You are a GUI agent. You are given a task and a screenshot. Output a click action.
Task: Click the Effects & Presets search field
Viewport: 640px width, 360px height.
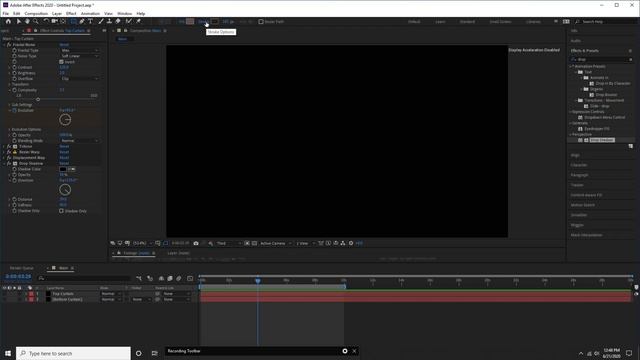coord(602,60)
